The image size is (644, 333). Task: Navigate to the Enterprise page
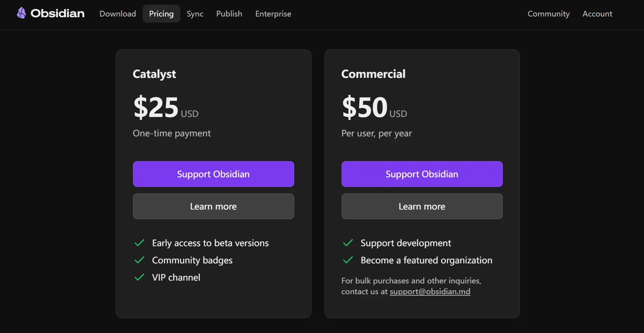click(x=273, y=14)
